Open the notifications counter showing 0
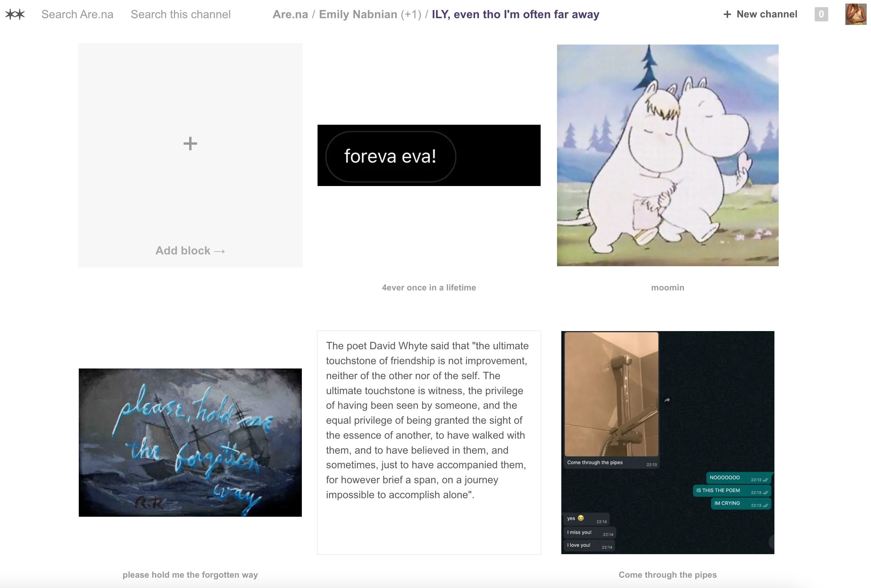Image resolution: width=871 pixels, height=588 pixels. [x=821, y=14]
